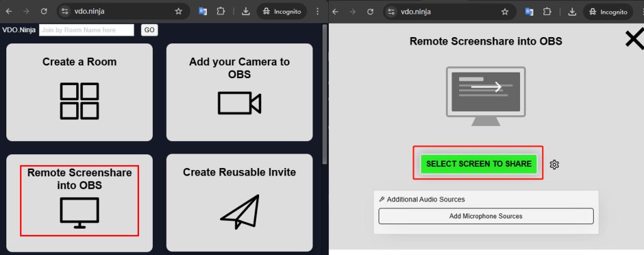Click Incognito badge in right browser
Viewport: 644px width, 255px height.
[609, 11]
